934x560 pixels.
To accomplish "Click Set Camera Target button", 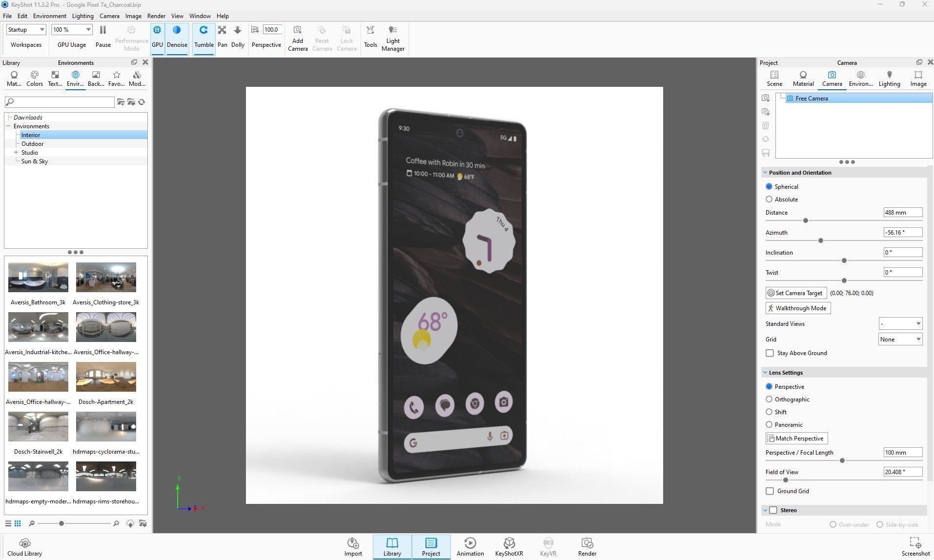I will pos(796,293).
